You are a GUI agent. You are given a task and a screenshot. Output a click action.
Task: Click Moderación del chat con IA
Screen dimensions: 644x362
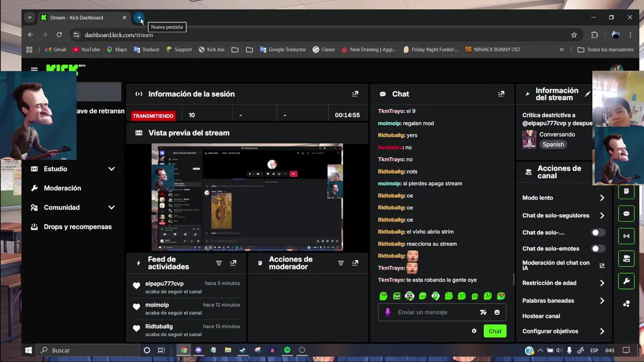point(556,265)
